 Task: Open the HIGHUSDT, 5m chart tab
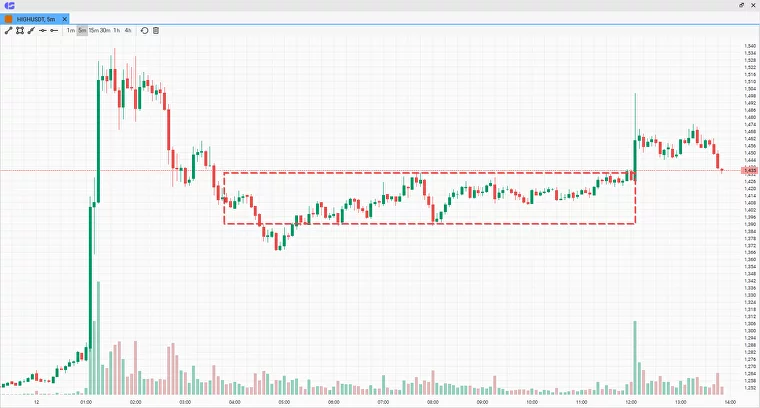35,19
